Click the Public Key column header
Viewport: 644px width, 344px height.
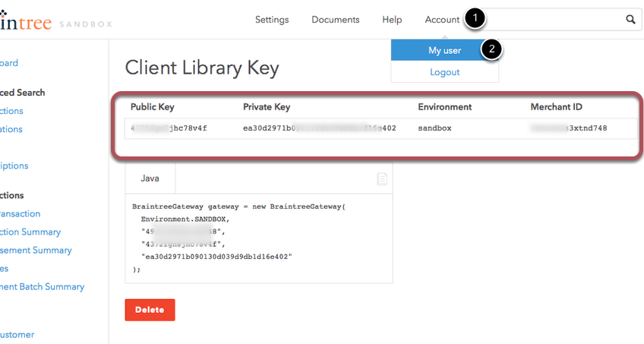click(153, 107)
